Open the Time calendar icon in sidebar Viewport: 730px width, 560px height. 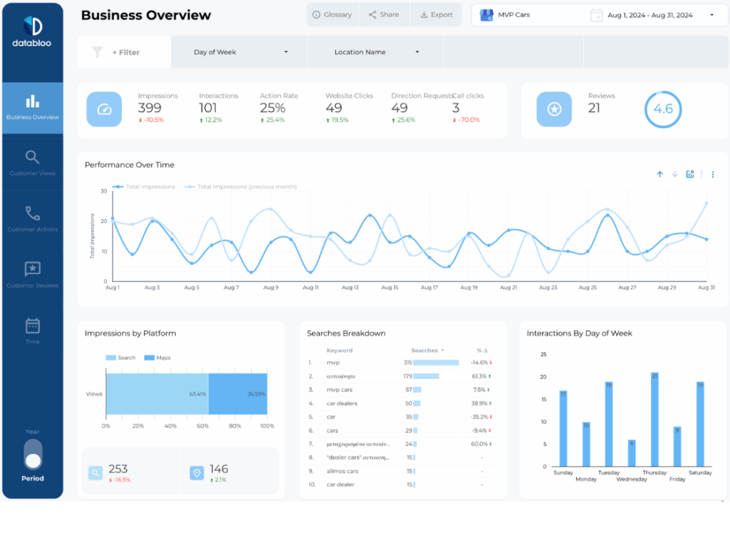click(33, 326)
